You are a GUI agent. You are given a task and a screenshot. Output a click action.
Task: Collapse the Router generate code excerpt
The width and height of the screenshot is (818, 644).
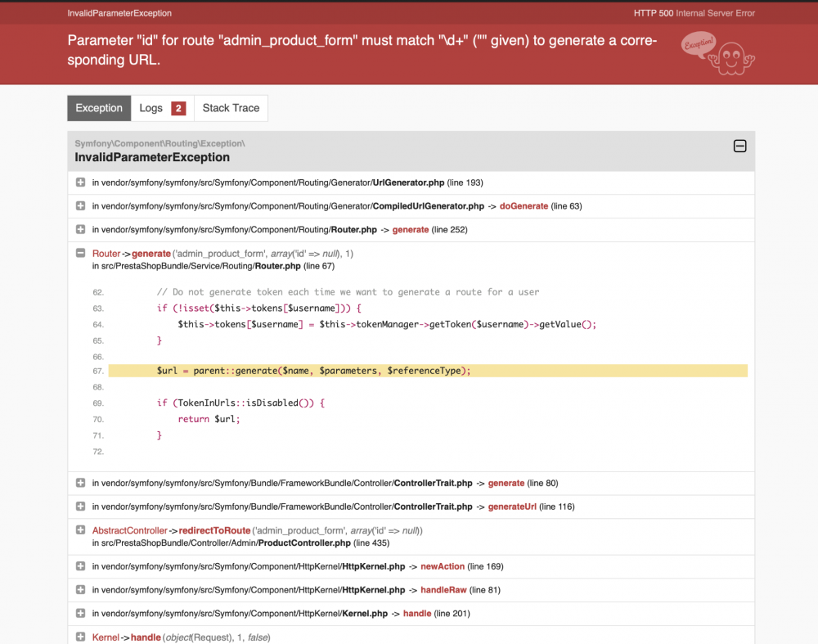click(79, 253)
